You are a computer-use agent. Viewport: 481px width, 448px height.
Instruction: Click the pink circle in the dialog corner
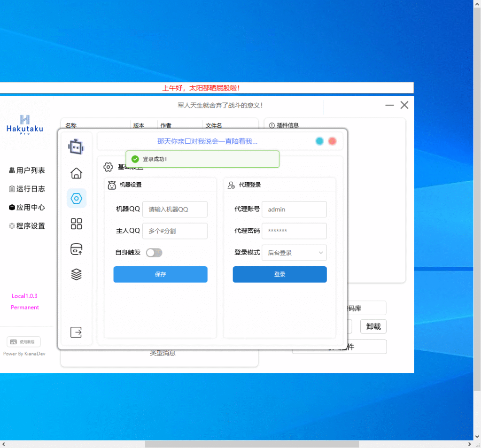[x=332, y=140]
